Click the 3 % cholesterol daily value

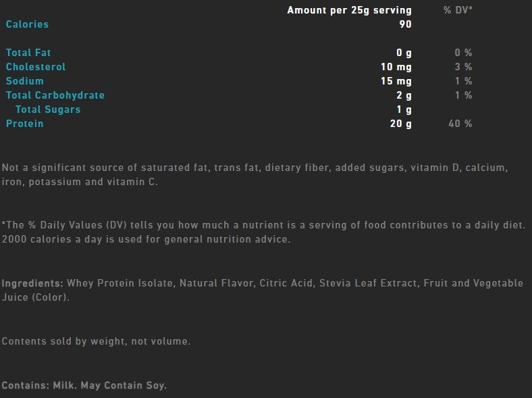point(463,67)
